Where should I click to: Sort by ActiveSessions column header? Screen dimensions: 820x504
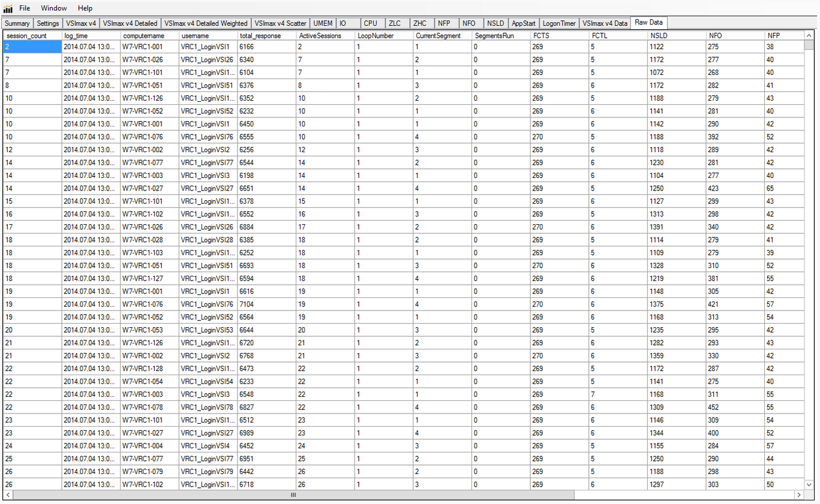point(325,36)
